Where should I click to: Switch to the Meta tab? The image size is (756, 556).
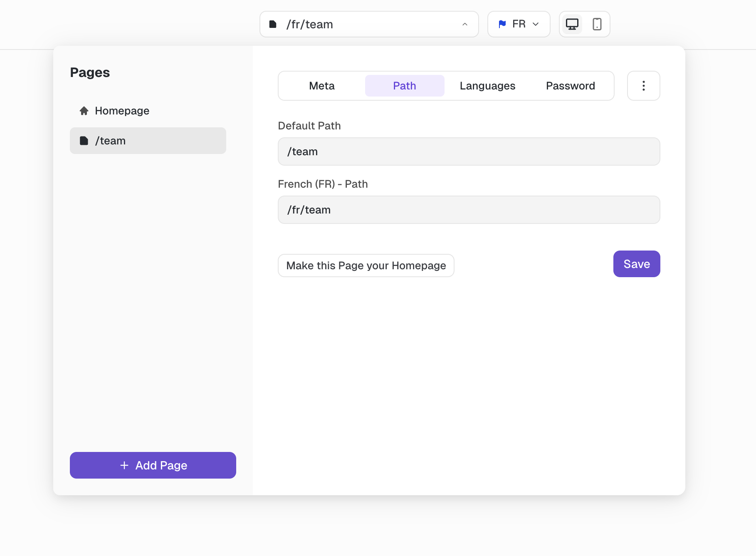pyautogui.click(x=321, y=86)
